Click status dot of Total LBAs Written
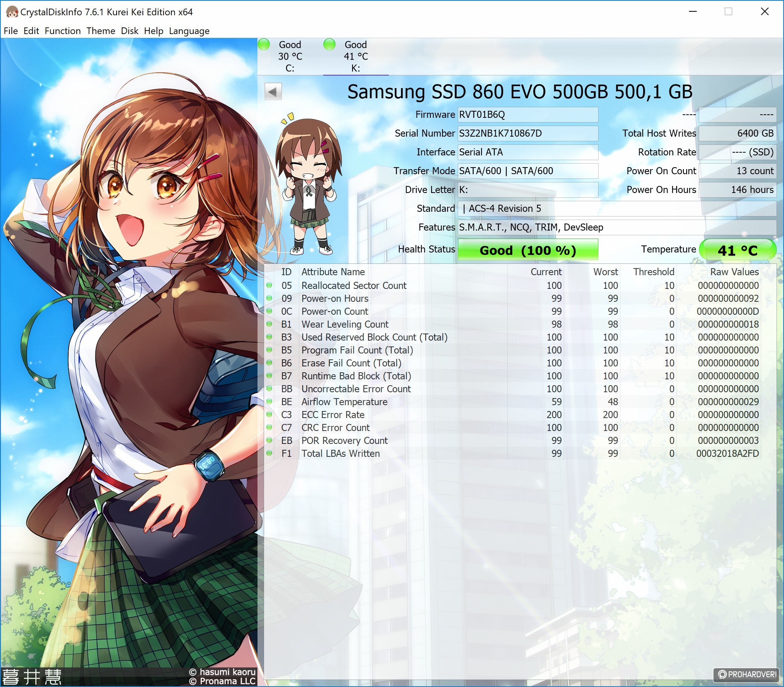Image resolution: width=784 pixels, height=687 pixels. (269, 453)
